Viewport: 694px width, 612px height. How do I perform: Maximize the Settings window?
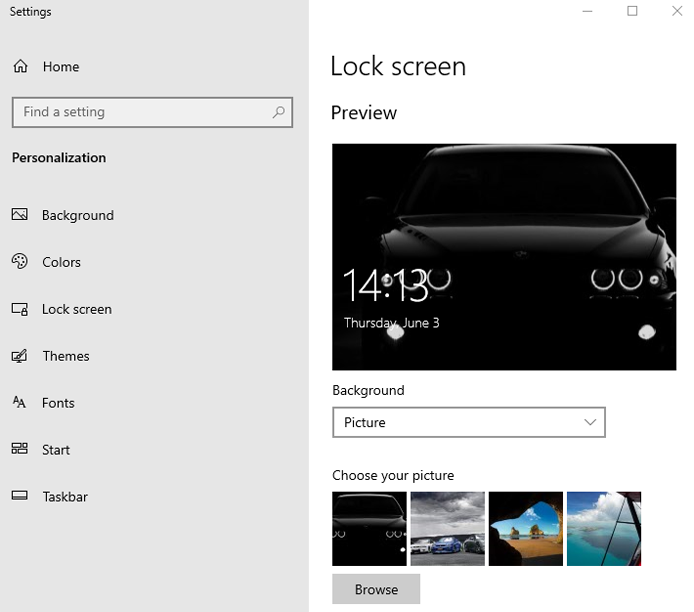[x=632, y=11]
